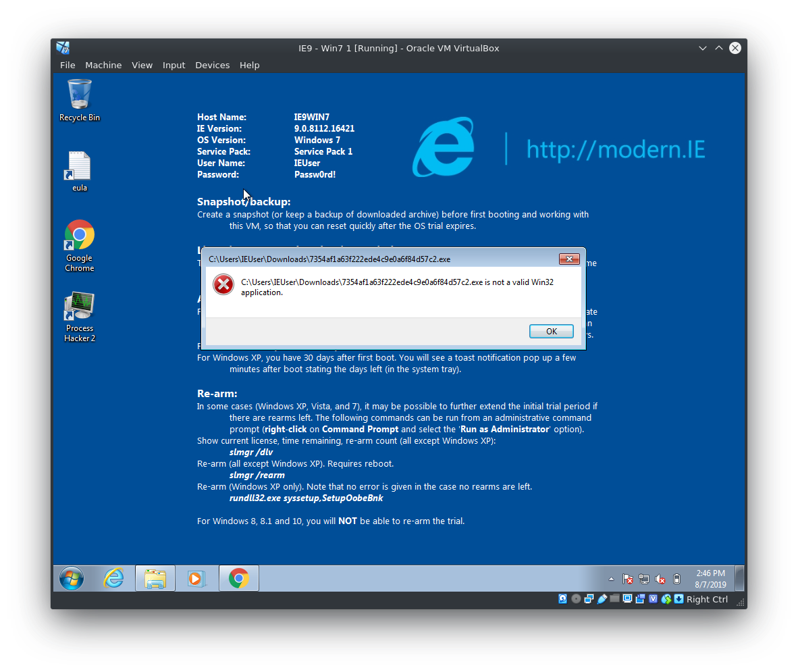798x672 pixels.
Task: Click the VirtualBox window icon in title bar
Action: pyautogui.click(x=63, y=48)
